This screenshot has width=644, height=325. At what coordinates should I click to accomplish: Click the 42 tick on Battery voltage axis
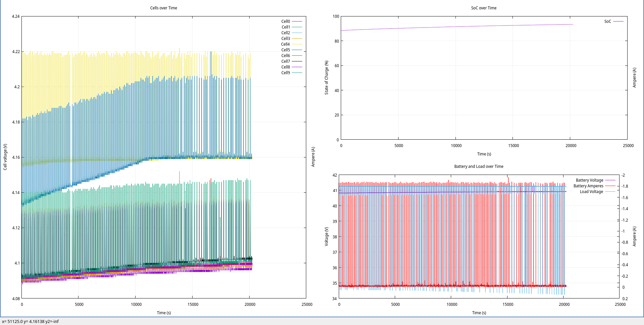click(x=335, y=175)
